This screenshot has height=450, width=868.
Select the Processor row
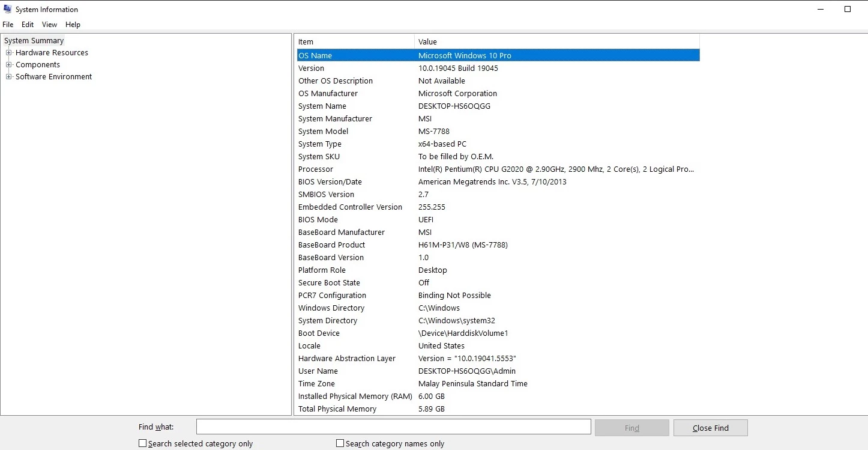click(x=498, y=169)
